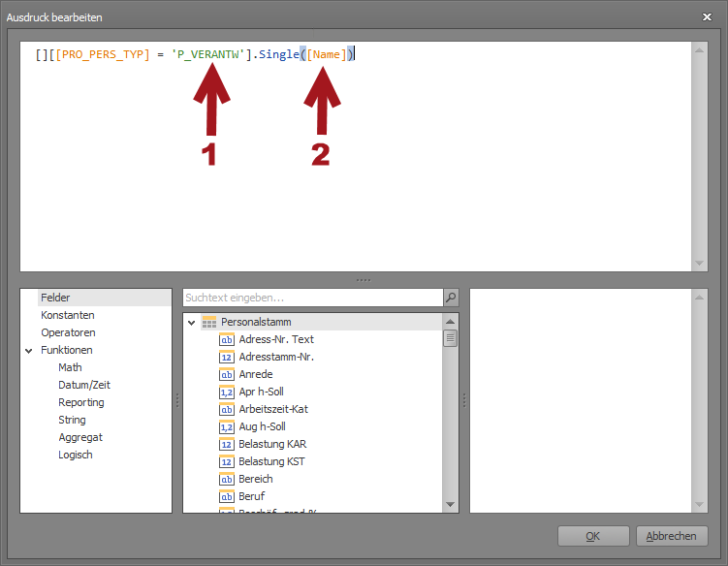The height and width of the screenshot is (566, 728).
Task: Select the Beruf field
Action: [x=252, y=496]
